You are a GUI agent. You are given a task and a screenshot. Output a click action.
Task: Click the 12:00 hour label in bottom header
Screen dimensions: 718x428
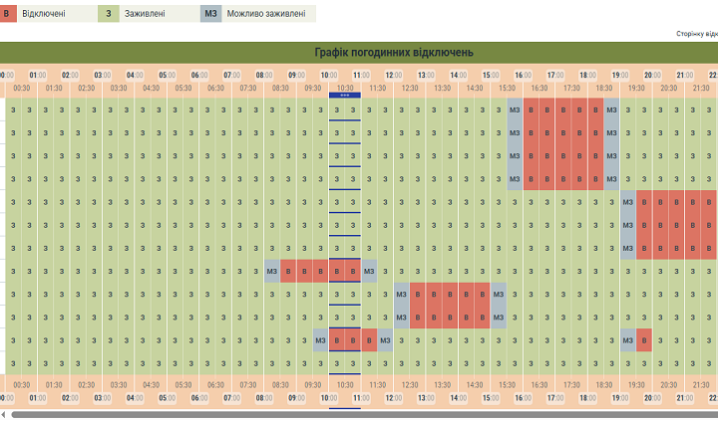tap(393, 397)
